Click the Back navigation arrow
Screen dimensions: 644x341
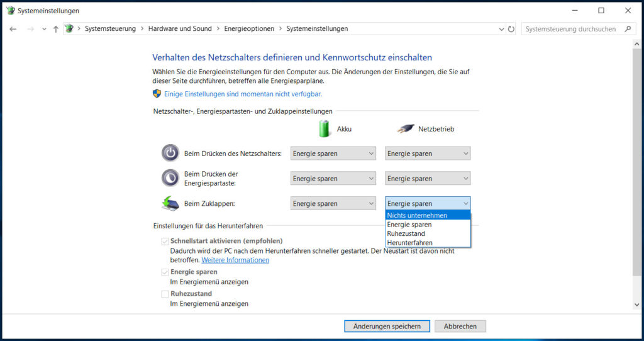pyautogui.click(x=13, y=29)
